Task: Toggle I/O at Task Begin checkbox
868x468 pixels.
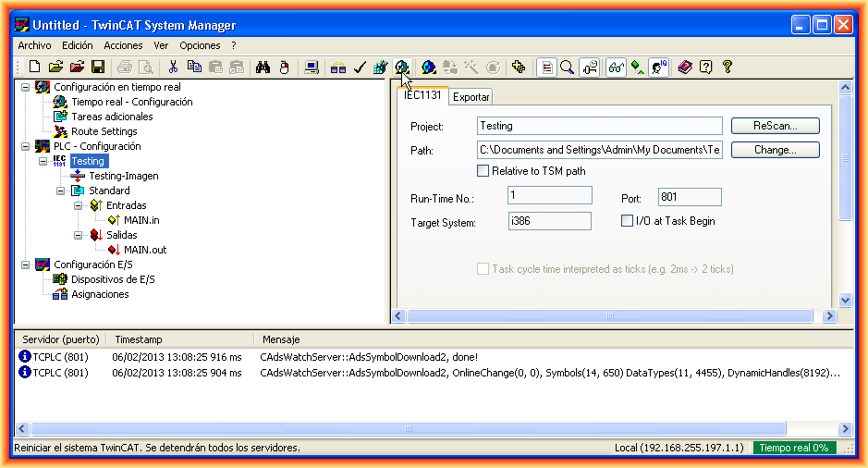Action: point(627,221)
